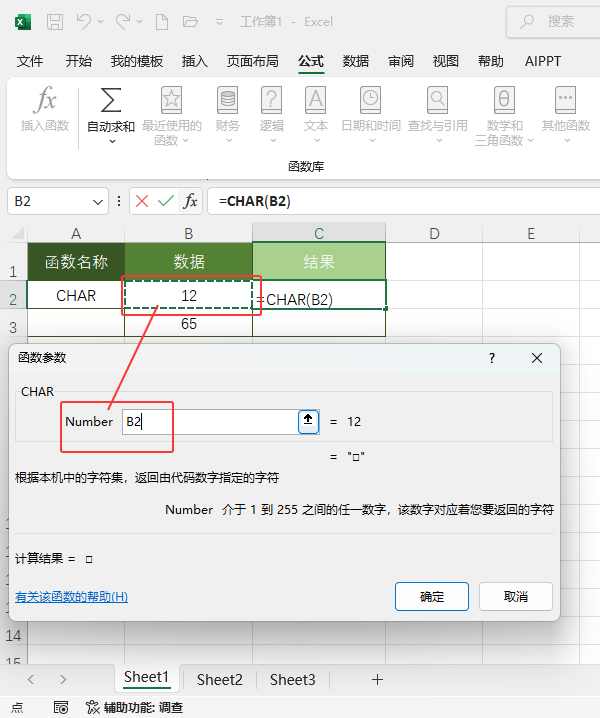600x718 pixels.
Task: Switch to the 数据 ribbon tab
Action: (356, 61)
